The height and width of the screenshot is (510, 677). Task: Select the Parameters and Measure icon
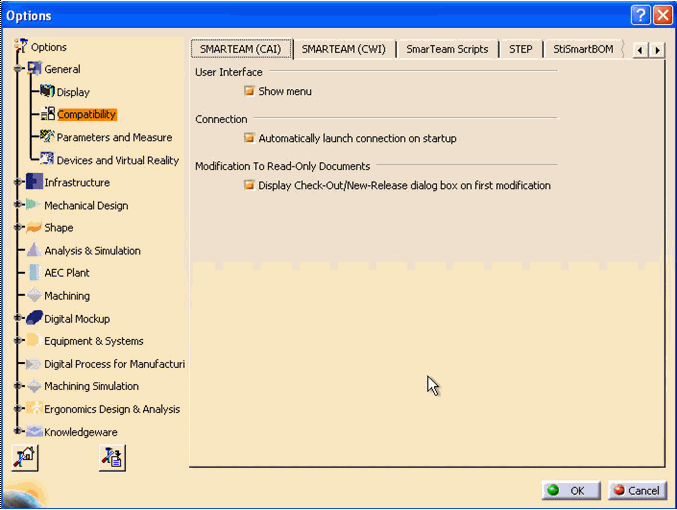(47, 137)
